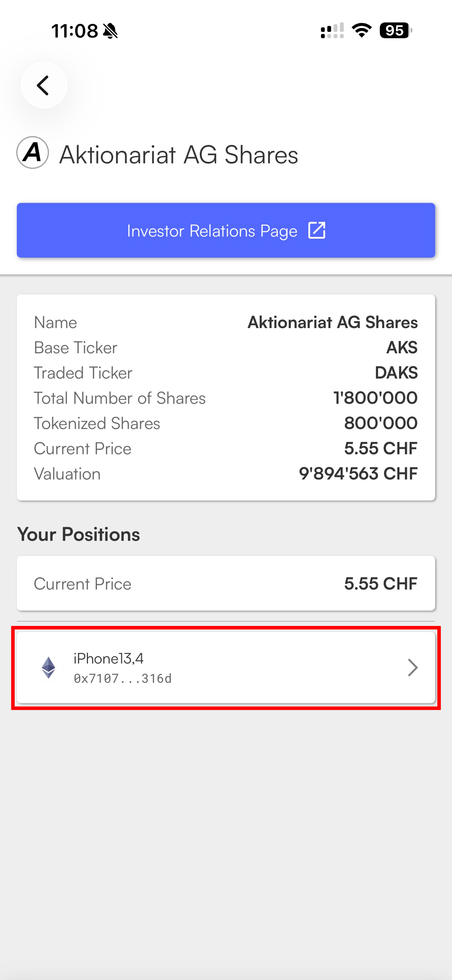
Task: Expand the iPhone13,4 wallet chevron
Action: coord(413,668)
